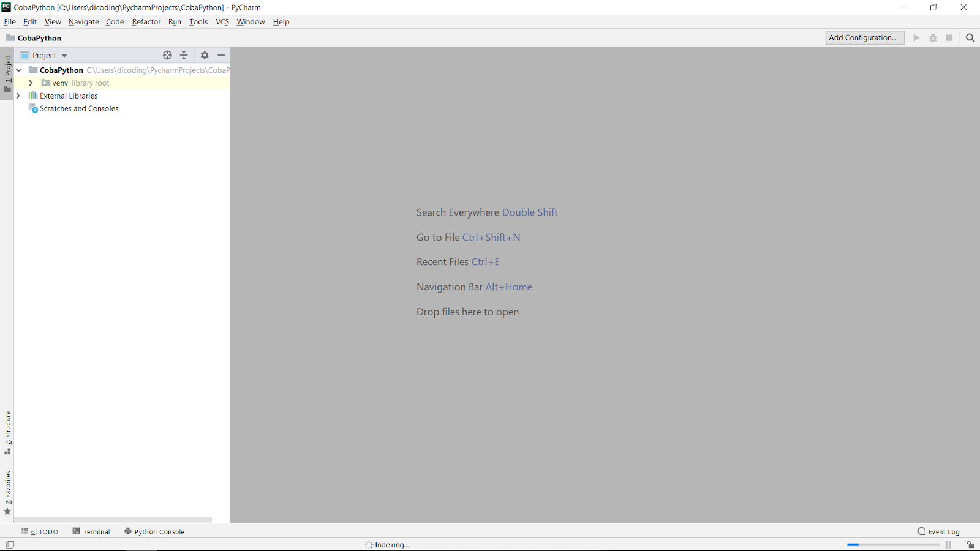The width and height of the screenshot is (980, 551).
Task: Click the Double Shift shortcut hint
Action: [530, 212]
